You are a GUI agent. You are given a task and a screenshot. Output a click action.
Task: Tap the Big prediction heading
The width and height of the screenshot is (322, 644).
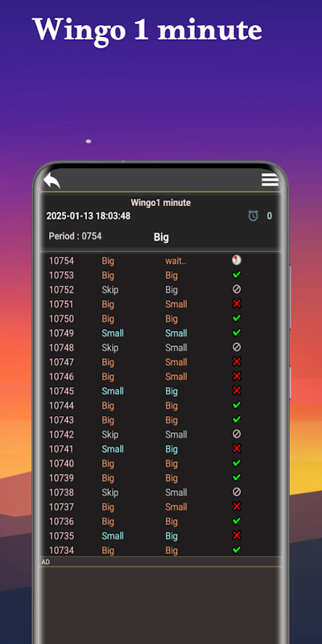161,237
